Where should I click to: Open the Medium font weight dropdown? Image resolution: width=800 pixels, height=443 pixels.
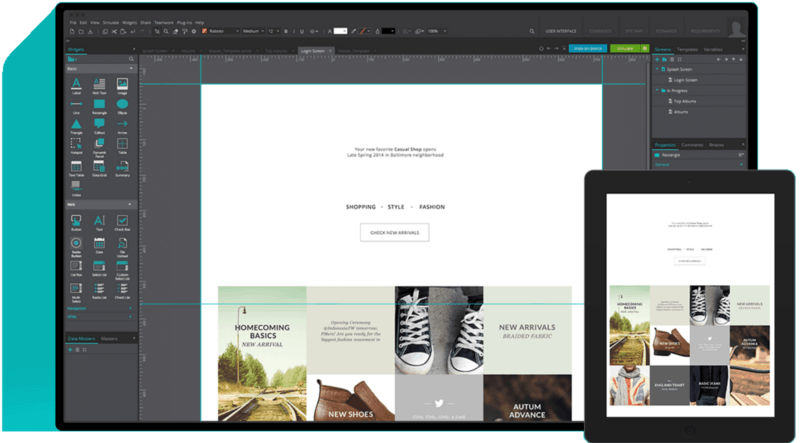(x=253, y=32)
